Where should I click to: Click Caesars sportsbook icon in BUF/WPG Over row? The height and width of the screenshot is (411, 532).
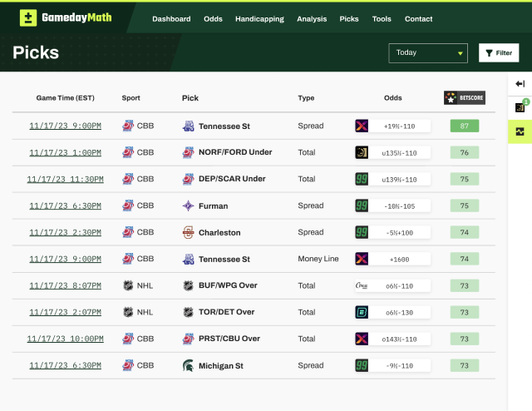[362, 285]
